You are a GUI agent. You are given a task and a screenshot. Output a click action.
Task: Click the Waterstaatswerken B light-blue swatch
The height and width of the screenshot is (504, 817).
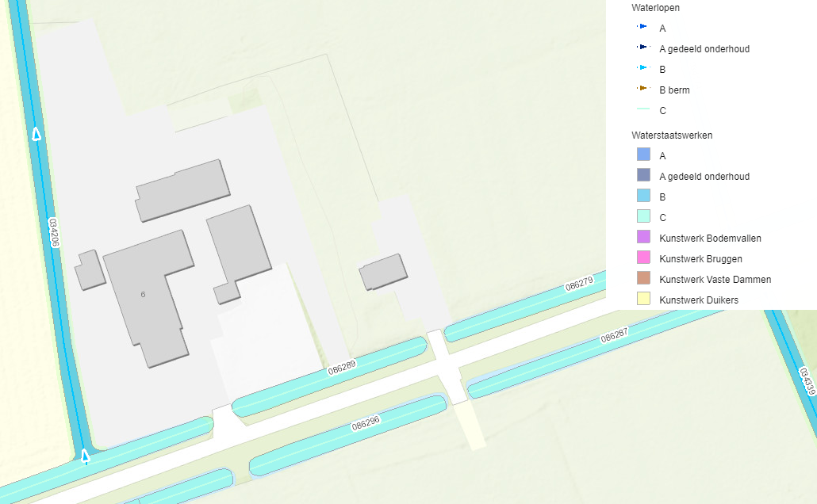tap(643, 196)
